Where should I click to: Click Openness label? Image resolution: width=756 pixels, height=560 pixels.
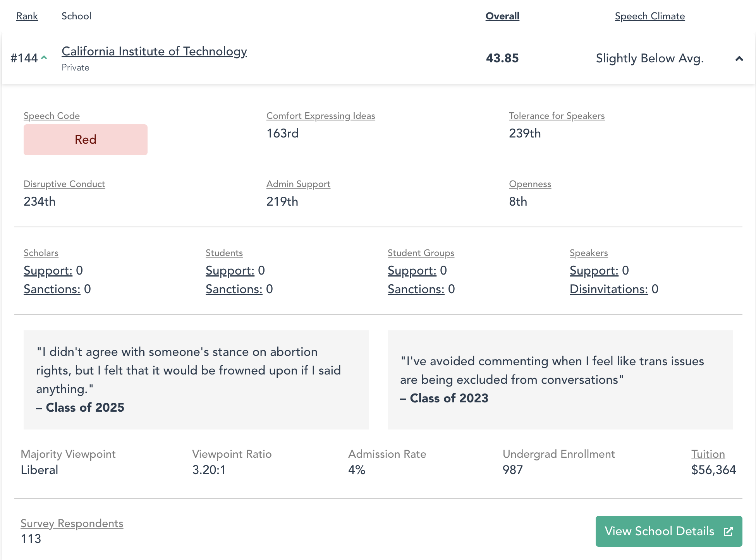530,184
